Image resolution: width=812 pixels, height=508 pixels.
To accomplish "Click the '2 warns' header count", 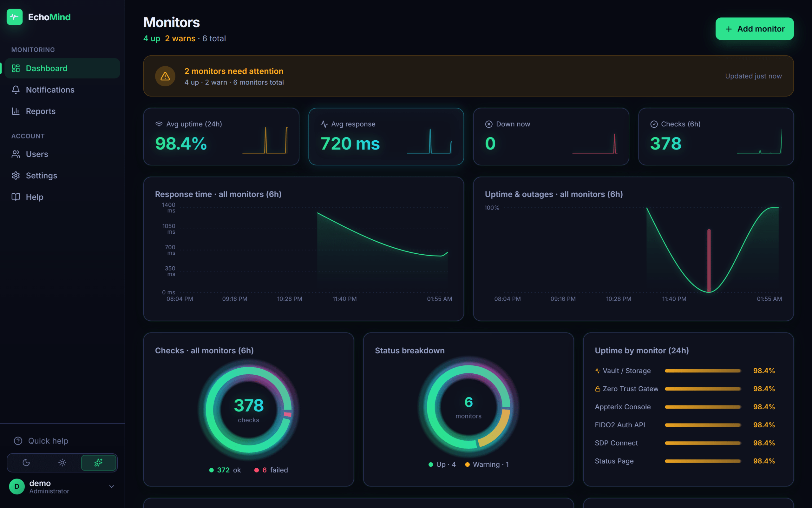I will (180, 38).
